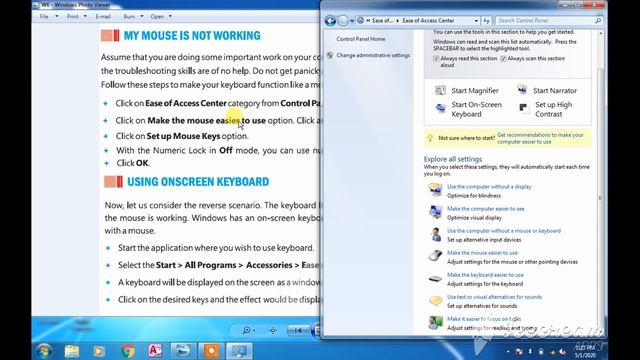The height and width of the screenshot is (360, 640).
Task: Click Start Narrator text link
Action: coord(555,91)
